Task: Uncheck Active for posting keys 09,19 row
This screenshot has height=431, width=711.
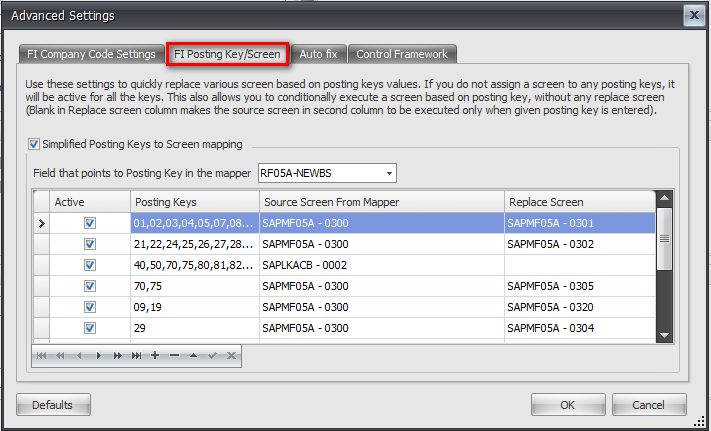Action: coord(90,307)
